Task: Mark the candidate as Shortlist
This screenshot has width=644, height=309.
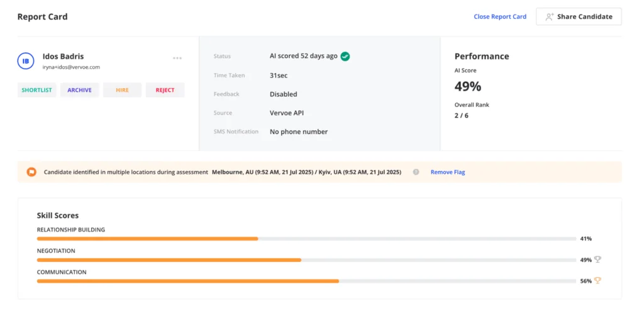Action: 36,90
